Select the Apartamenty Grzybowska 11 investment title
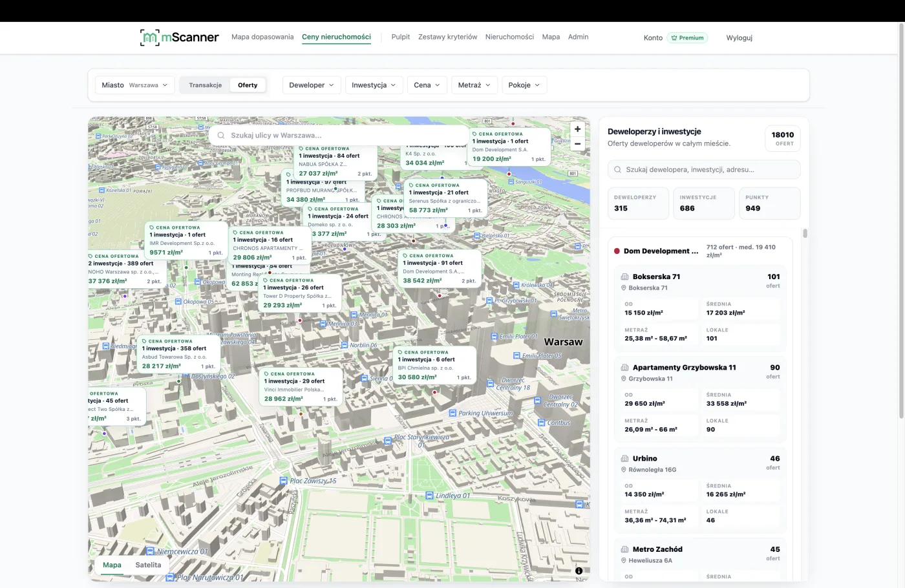905x588 pixels. (x=684, y=368)
